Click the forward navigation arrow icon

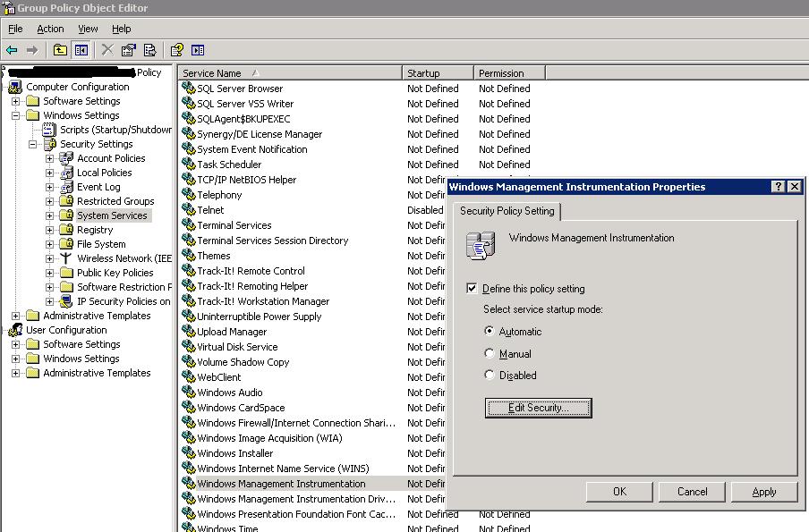tap(32, 50)
